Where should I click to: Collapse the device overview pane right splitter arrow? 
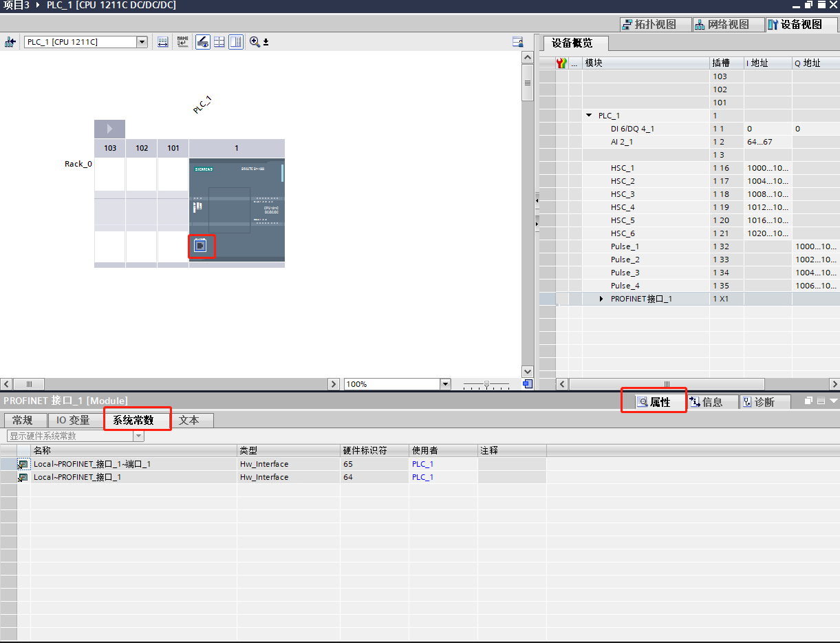tap(537, 224)
